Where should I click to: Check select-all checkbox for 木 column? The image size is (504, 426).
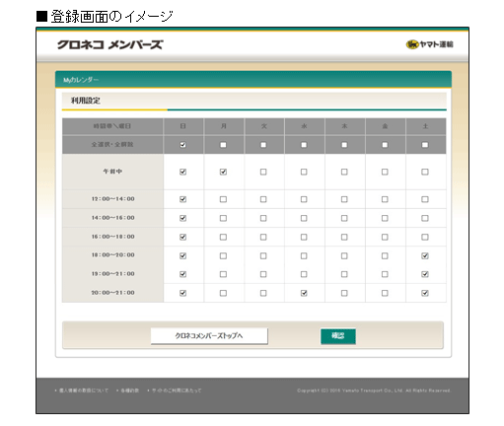344,145
